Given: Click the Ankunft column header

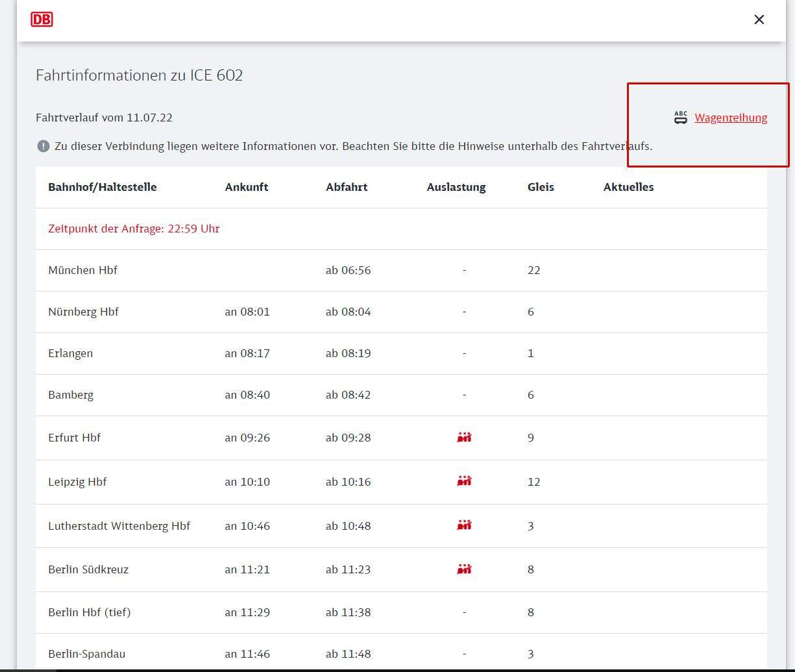Looking at the screenshot, I should (247, 187).
